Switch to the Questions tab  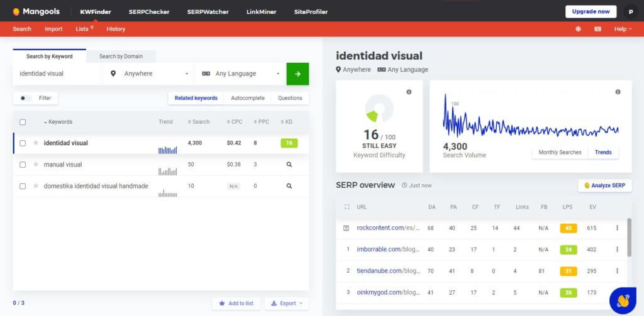point(290,98)
